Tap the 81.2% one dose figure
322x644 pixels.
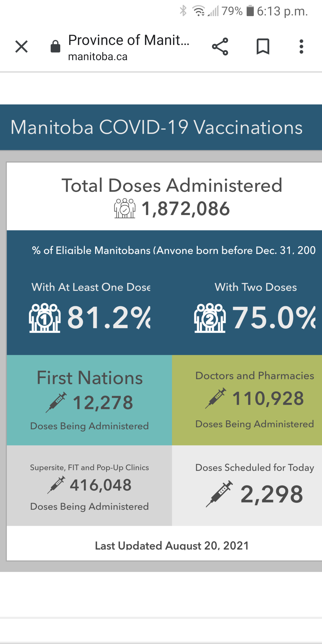(x=109, y=318)
